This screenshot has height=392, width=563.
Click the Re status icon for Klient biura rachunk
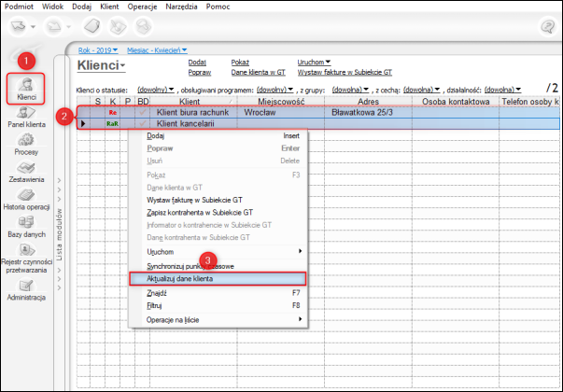tap(113, 113)
